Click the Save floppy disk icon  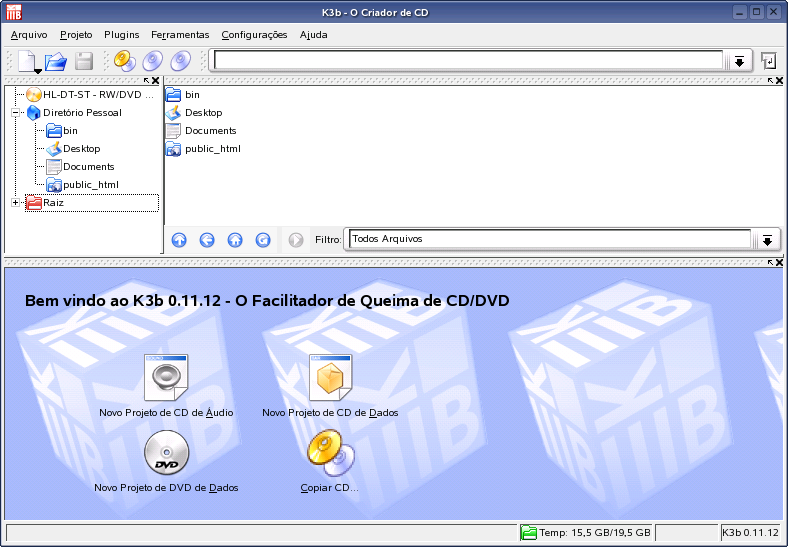tap(84, 61)
